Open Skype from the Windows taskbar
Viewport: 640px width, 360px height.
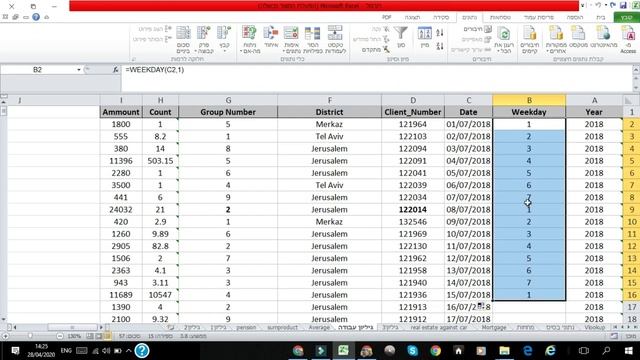tap(412, 351)
